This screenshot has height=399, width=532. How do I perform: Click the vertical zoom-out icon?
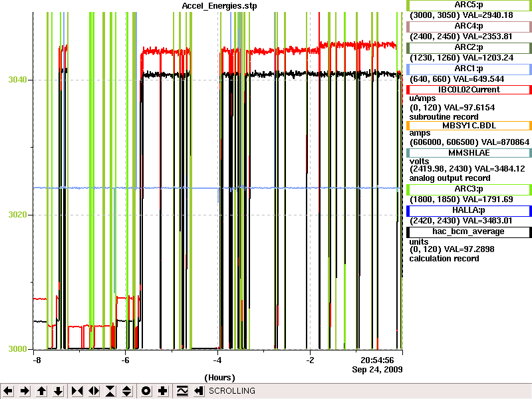click(127, 391)
